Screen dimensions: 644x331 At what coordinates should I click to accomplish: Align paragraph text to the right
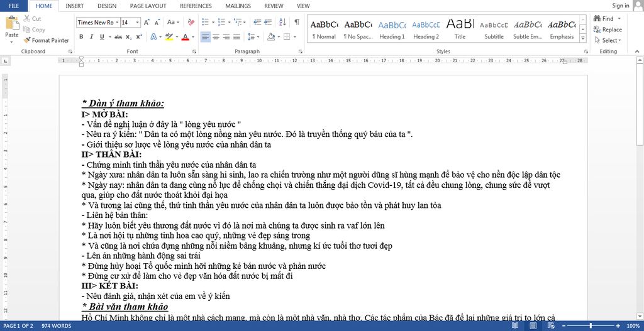coord(226,37)
